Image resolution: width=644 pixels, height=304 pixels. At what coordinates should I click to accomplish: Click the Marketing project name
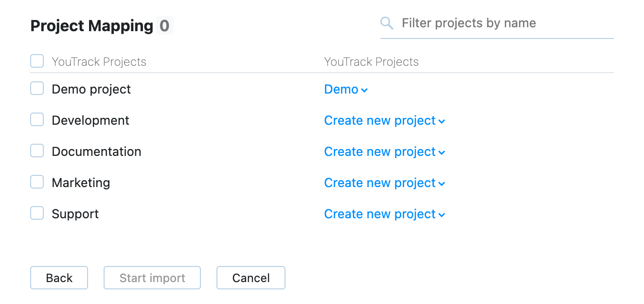pyautogui.click(x=81, y=183)
